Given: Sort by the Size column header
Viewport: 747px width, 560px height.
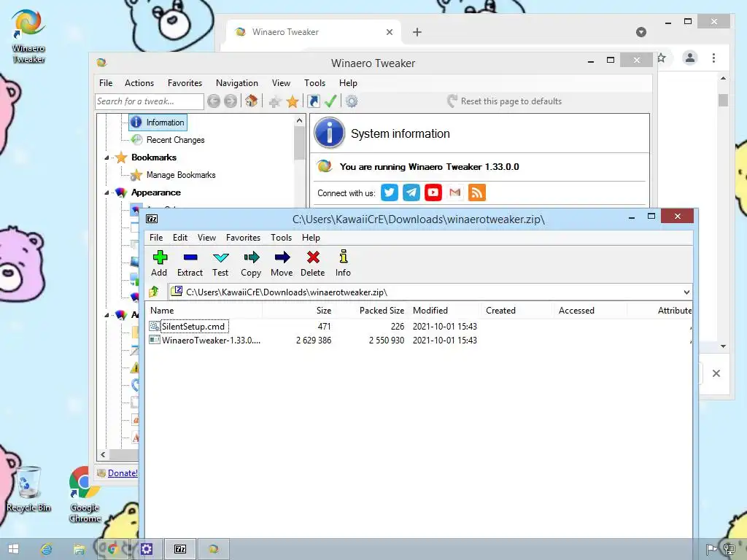Looking at the screenshot, I should pos(324,311).
